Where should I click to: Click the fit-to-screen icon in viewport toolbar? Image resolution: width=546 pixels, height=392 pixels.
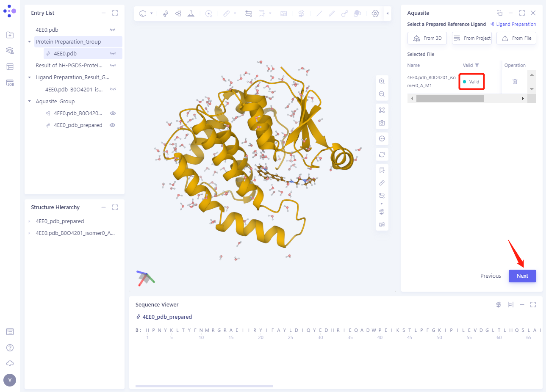pyautogui.click(x=382, y=110)
